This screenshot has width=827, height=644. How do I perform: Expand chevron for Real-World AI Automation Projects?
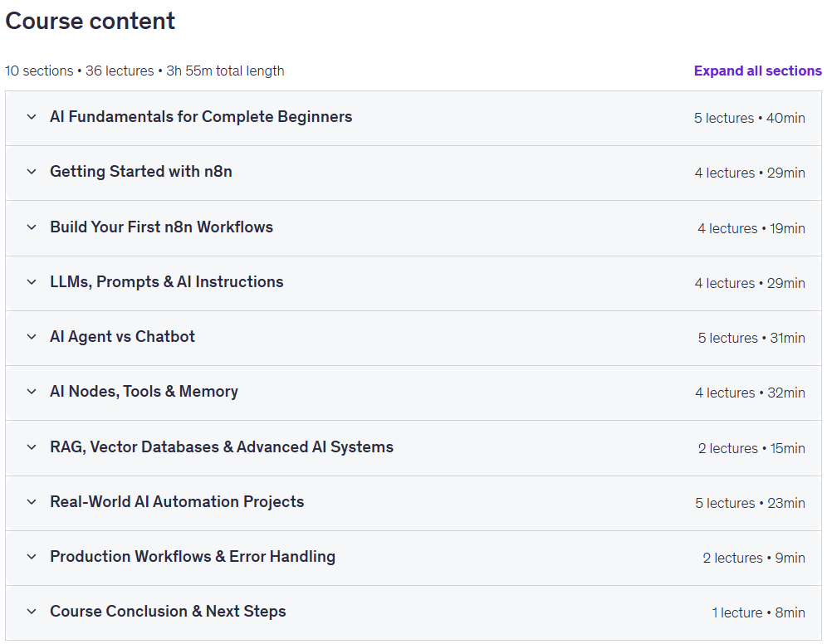[32, 502]
